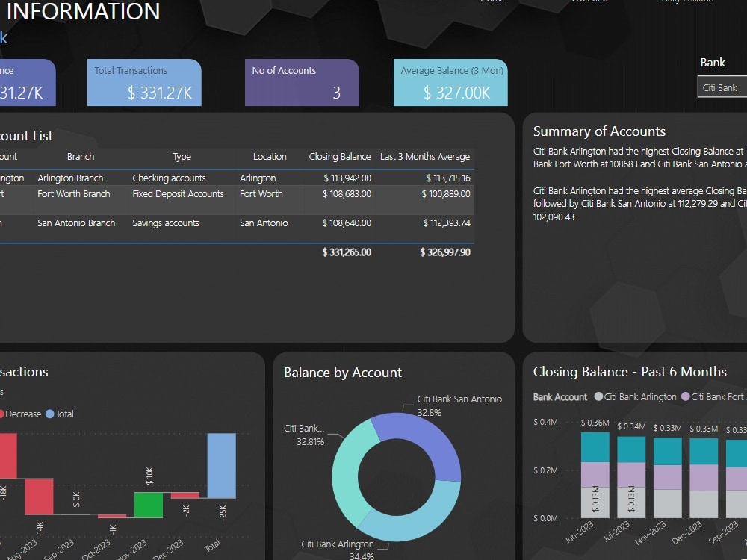747x560 pixels.
Task: Click the $ 113,942.00 closing balance value
Action: (347, 178)
